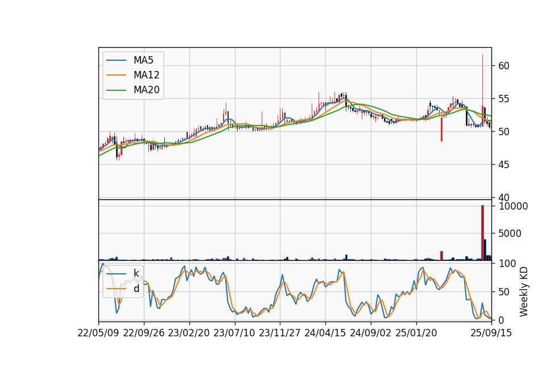The image size is (546, 392).
Task: Click the k legend label in KD panel
Action: point(136,273)
